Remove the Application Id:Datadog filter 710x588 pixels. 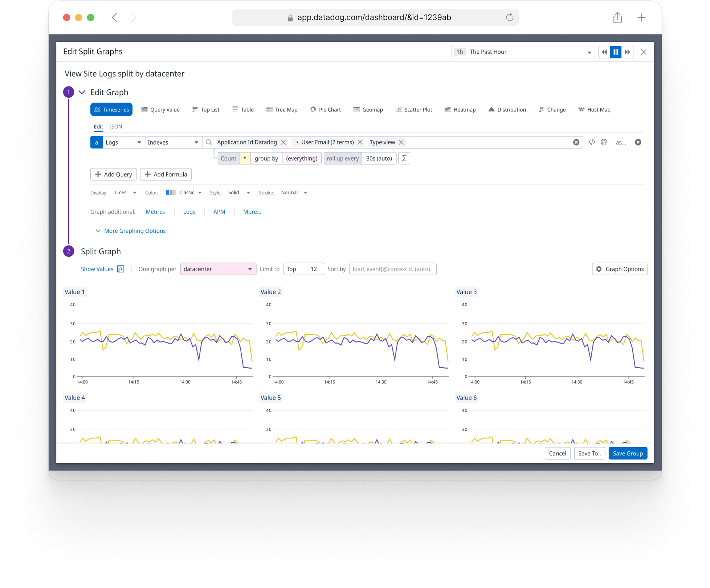(x=283, y=142)
